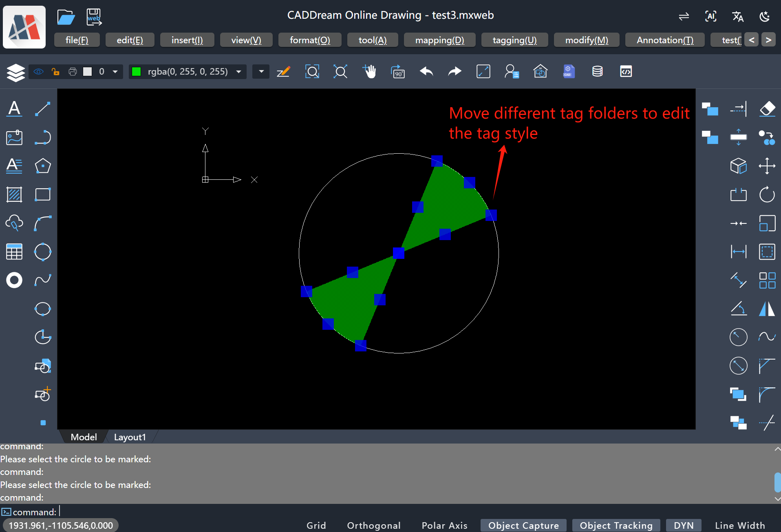The width and height of the screenshot is (781, 532).
Task: Choose the insert image tool
Action: click(14, 137)
